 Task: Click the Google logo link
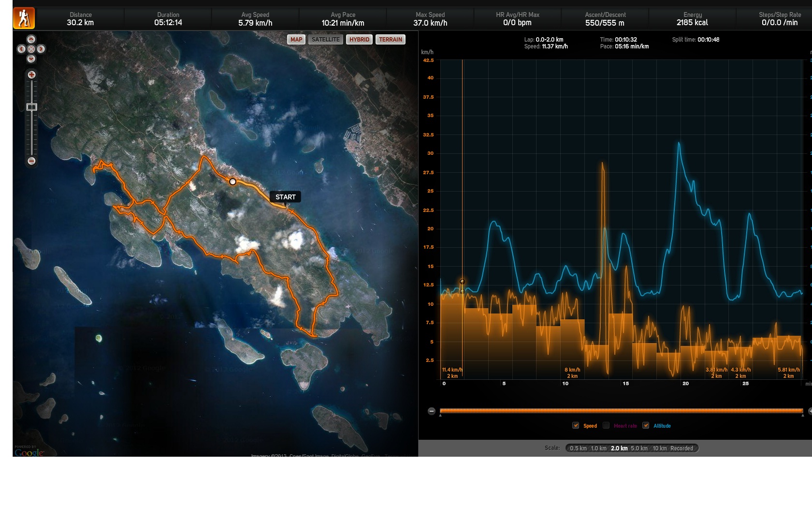(x=29, y=452)
